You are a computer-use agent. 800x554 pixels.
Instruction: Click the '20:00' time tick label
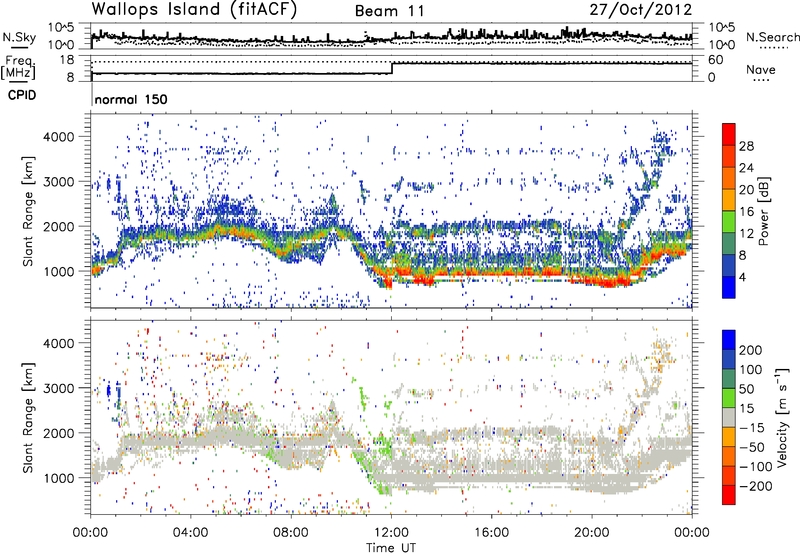[592, 533]
